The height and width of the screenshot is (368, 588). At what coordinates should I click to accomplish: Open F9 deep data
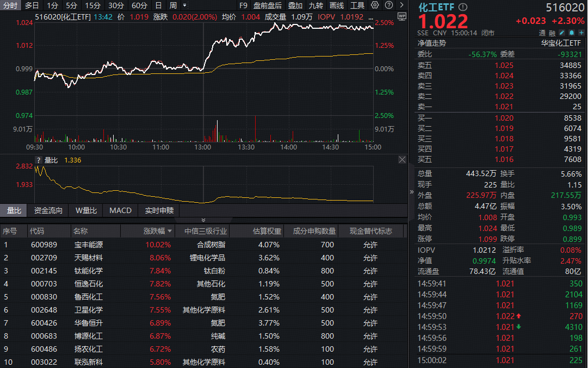(243, 5)
